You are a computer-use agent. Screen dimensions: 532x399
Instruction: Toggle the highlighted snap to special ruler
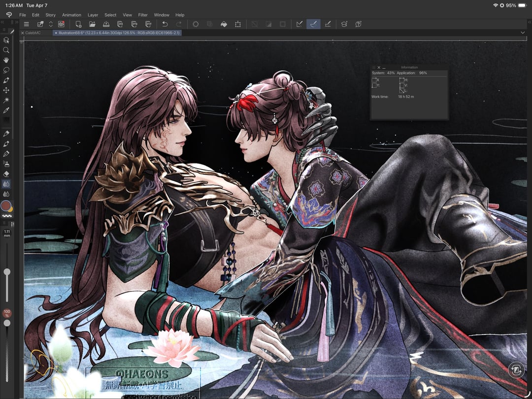click(x=313, y=24)
